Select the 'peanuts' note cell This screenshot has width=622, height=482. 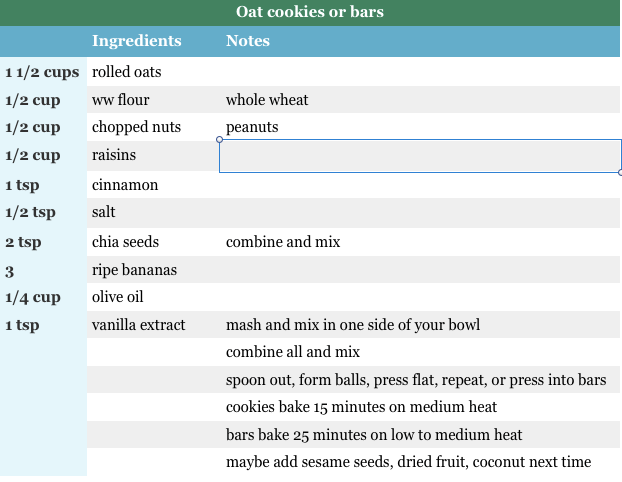[x=252, y=127]
